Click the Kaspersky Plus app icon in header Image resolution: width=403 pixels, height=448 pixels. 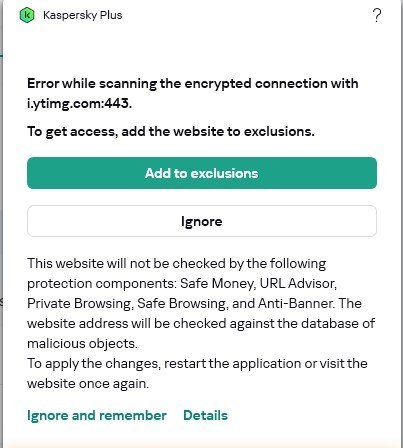27,15
